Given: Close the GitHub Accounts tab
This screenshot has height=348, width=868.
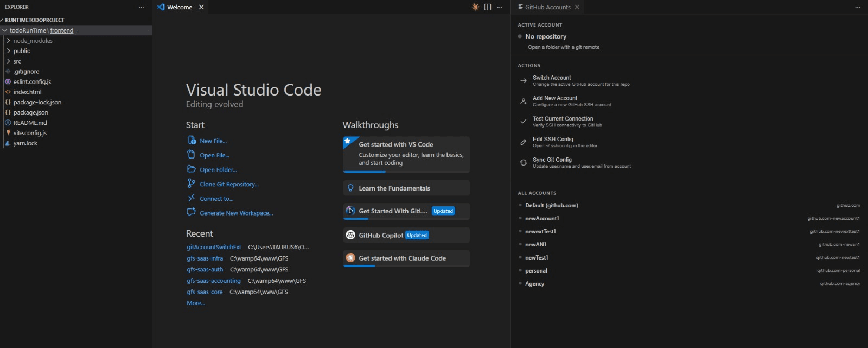Looking at the screenshot, I should tap(577, 7).
